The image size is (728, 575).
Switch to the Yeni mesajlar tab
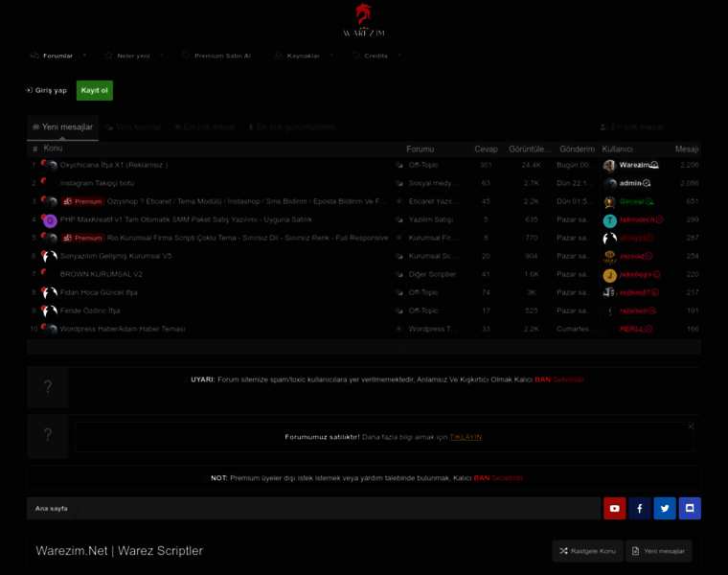pyautogui.click(x=62, y=127)
